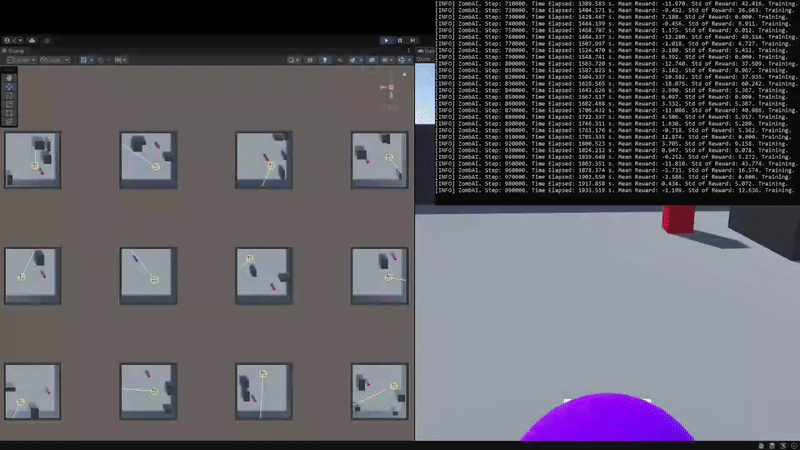Select third-row third training arena

264,391
